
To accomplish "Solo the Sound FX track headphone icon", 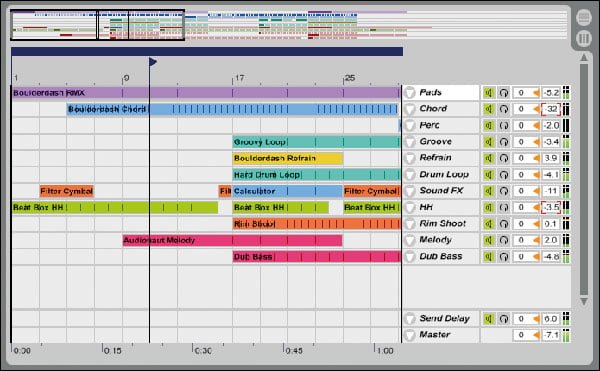I will click(504, 191).
